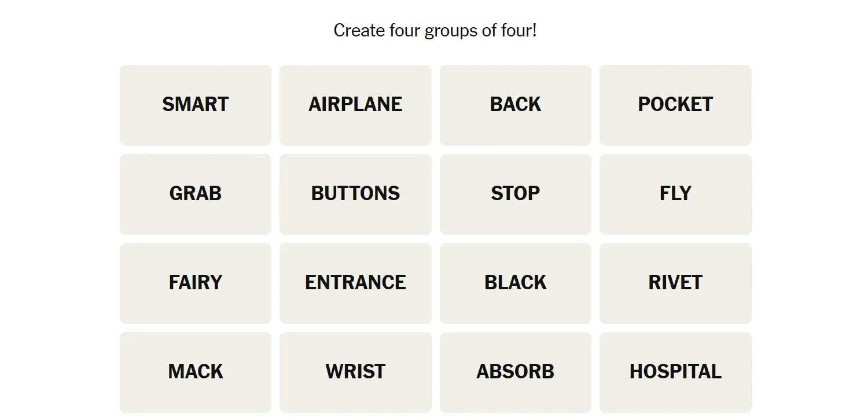
Task: Click the 'Create four groups of four!' heading
Action: click(x=435, y=30)
